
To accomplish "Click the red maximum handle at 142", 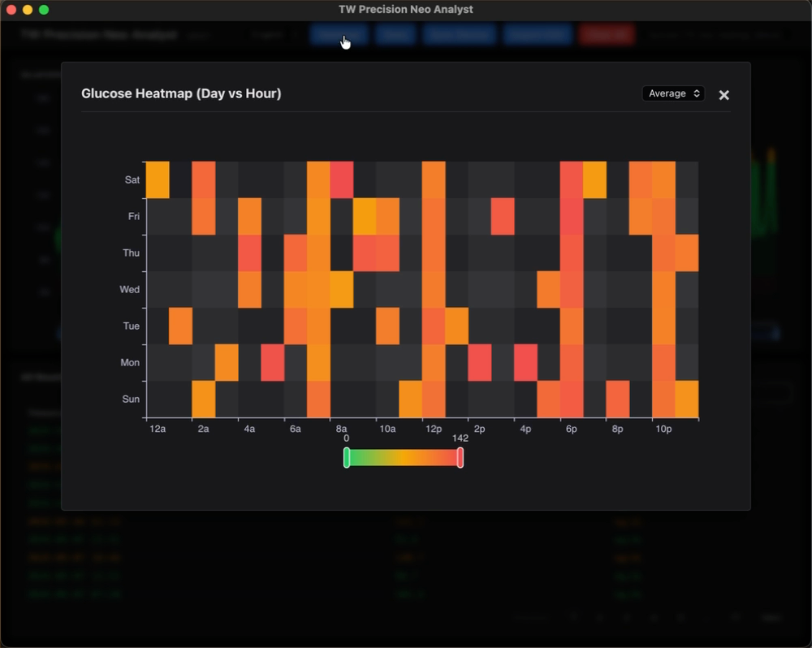I will coord(460,458).
